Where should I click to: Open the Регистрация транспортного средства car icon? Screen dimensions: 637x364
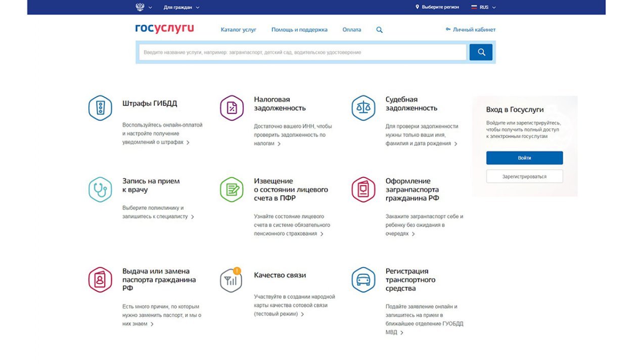tap(363, 280)
